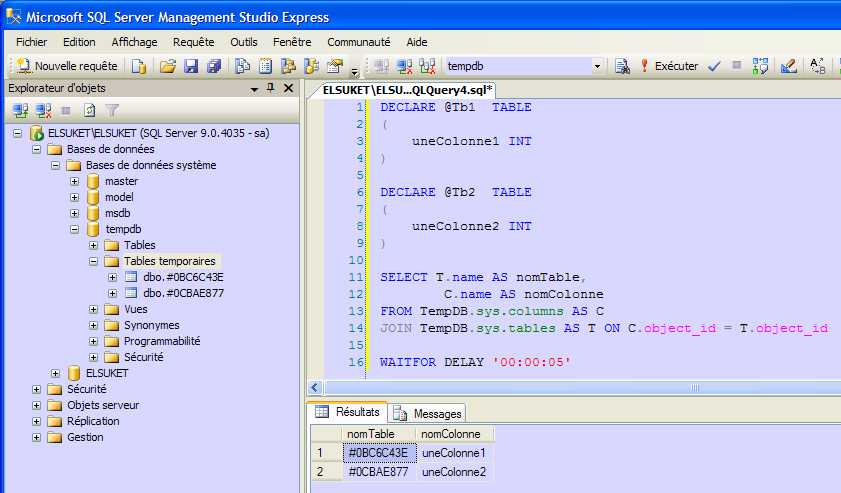This screenshot has width=841, height=493.
Task: Click the Explorateur d'objets filter funnel icon
Action: coord(112,110)
